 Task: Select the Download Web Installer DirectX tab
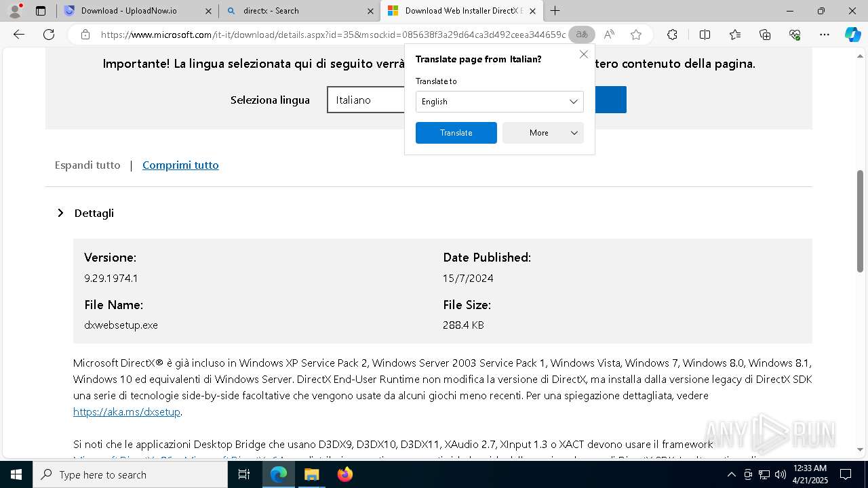click(x=461, y=11)
